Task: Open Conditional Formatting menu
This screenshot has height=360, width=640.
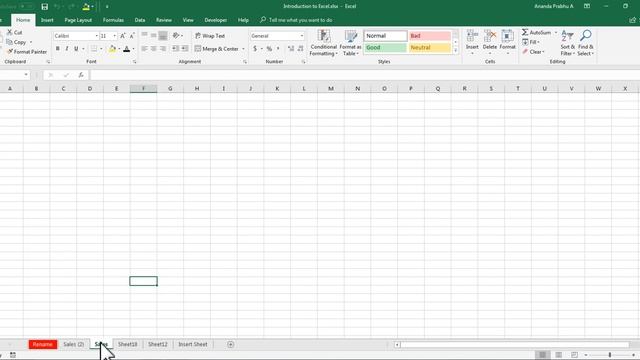Action: tap(323, 43)
